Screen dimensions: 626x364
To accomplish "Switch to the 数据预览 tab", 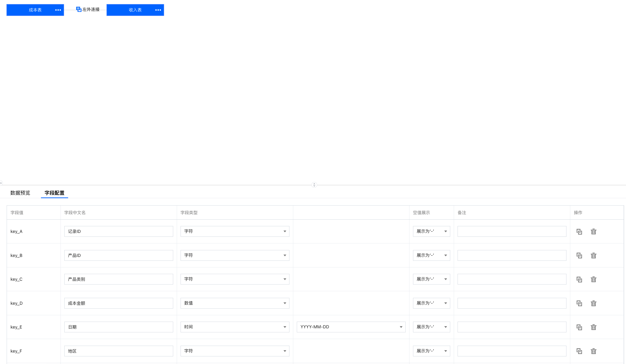I will 20,193.
